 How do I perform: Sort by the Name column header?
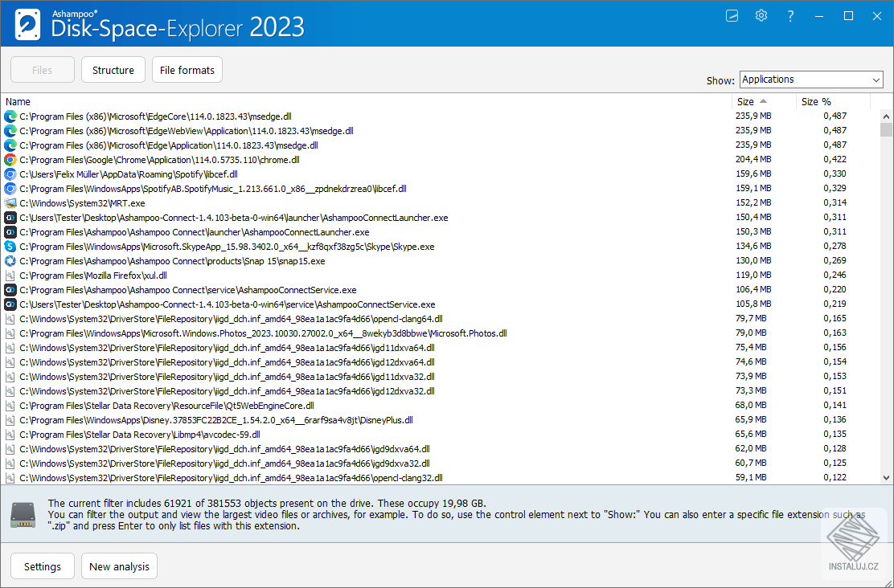click(x=366, y=101)
